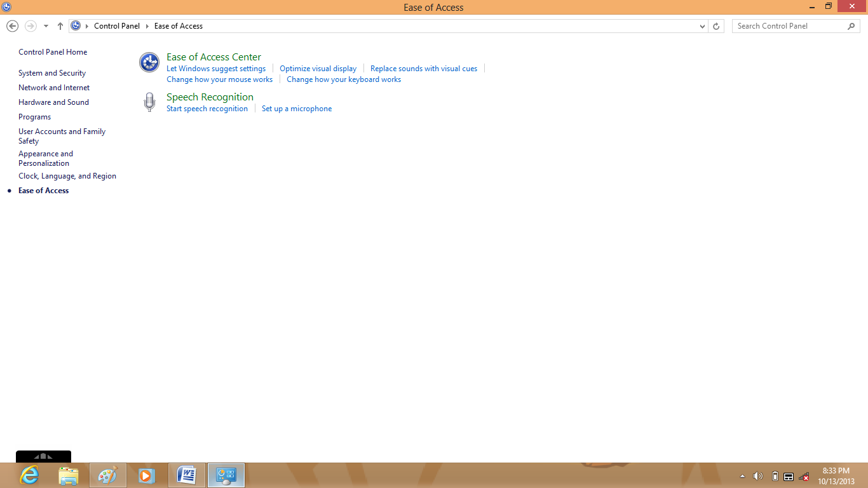Launch Internet Explorer from taskbar
Viewport: 868px width, 488px height.
tap(29, 475)
